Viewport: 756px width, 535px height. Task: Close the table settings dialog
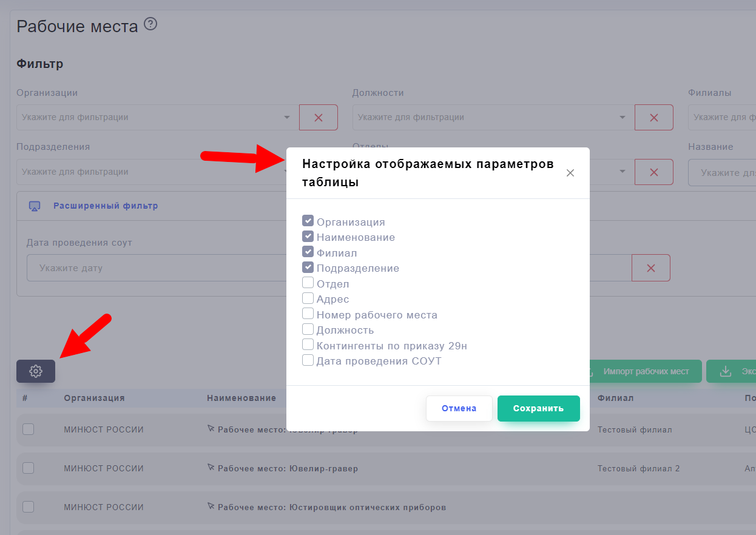570,173
